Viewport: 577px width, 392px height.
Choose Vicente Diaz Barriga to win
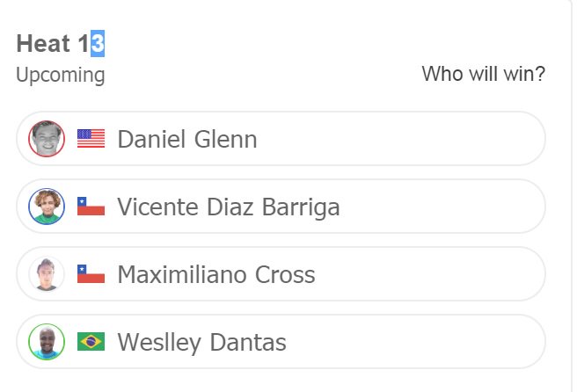[281, 207]
